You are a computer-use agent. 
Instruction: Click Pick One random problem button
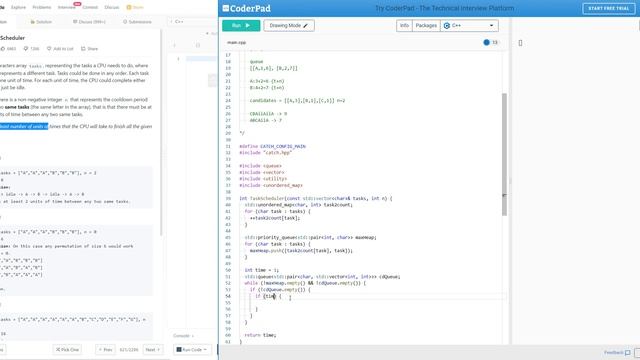point(67,350)
